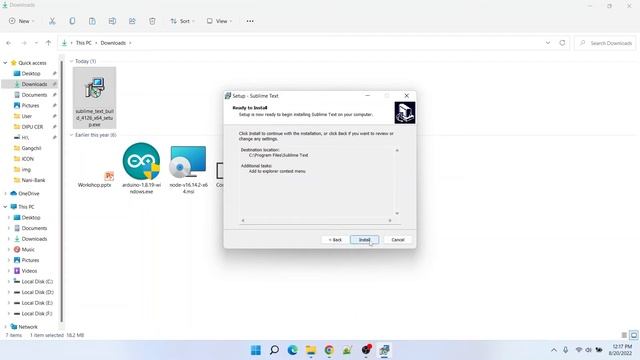Select the sublime_text_build setup exe file
Screen dimensions: 640x360
(94, 98)
